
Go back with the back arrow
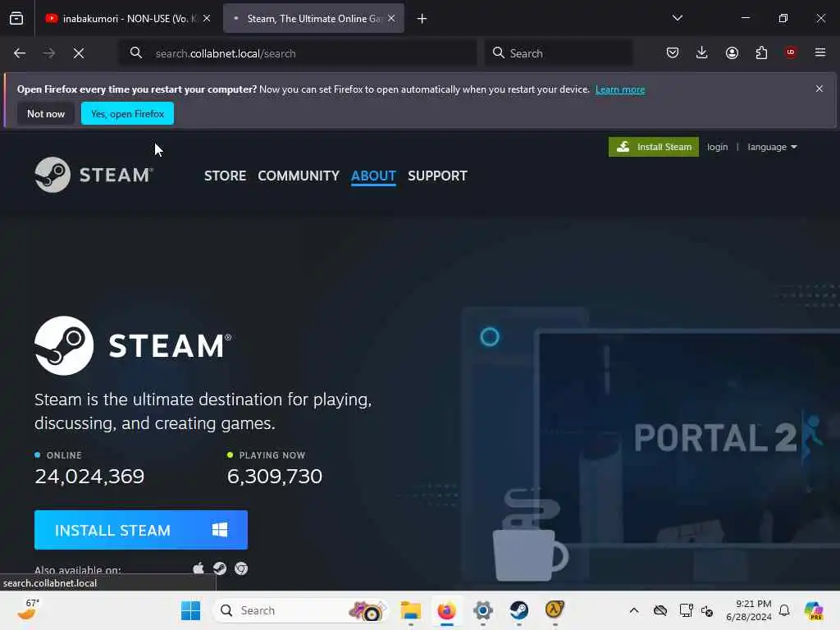tap(20, 53)
